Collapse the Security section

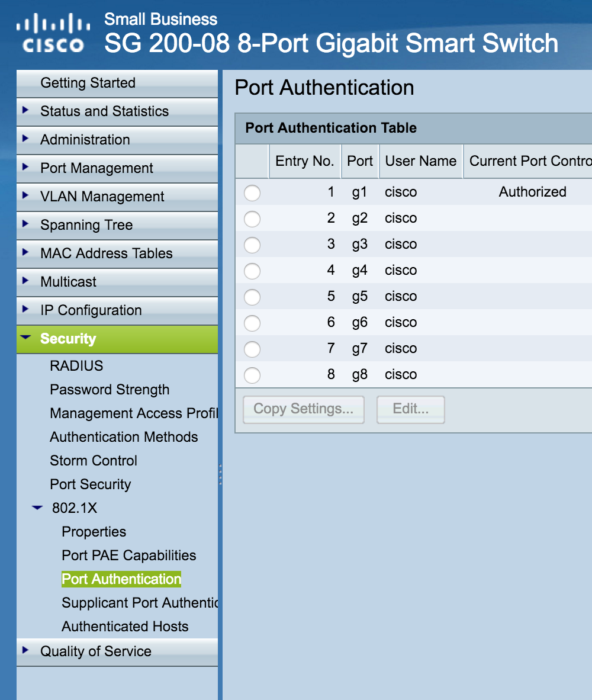click(24, 339)
